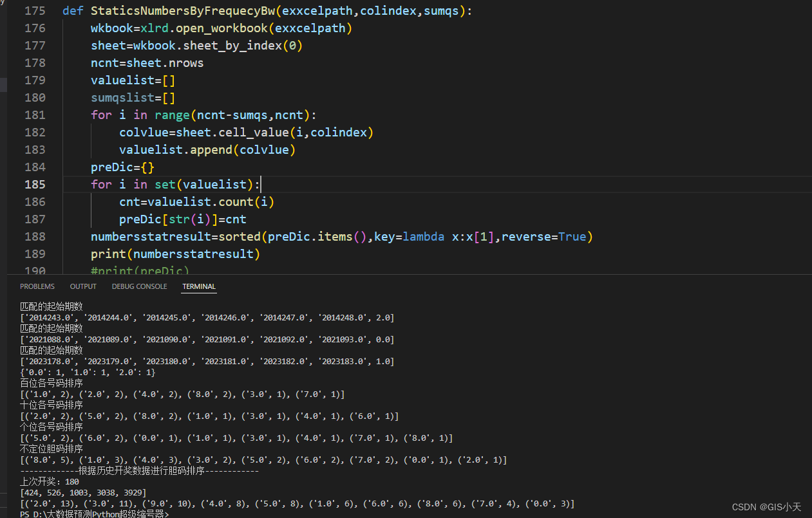Select line number 184 in the gutter

[x=34, y=167]
